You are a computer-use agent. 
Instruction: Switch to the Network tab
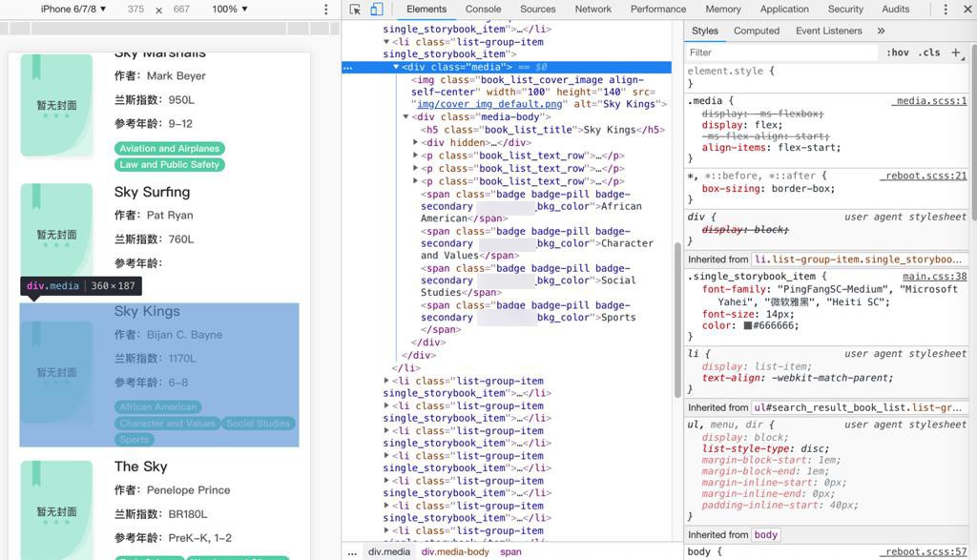click(x=593, y=10)
